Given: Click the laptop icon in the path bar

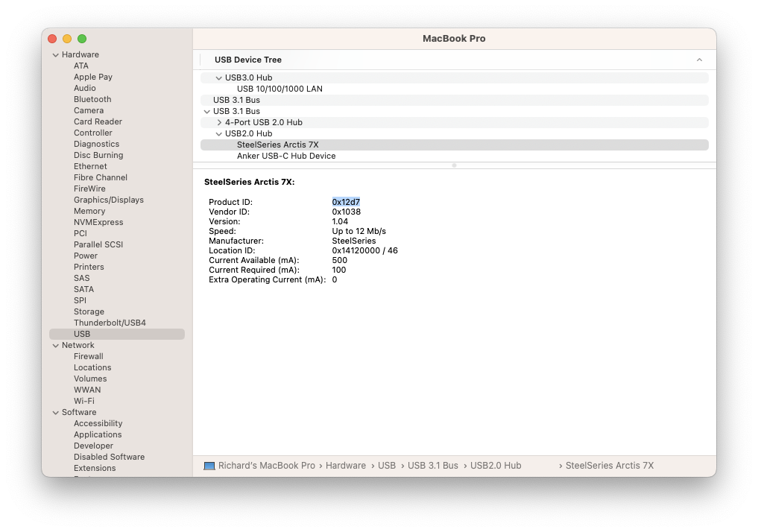Looking at the screenshot, I should click(209, 466).
